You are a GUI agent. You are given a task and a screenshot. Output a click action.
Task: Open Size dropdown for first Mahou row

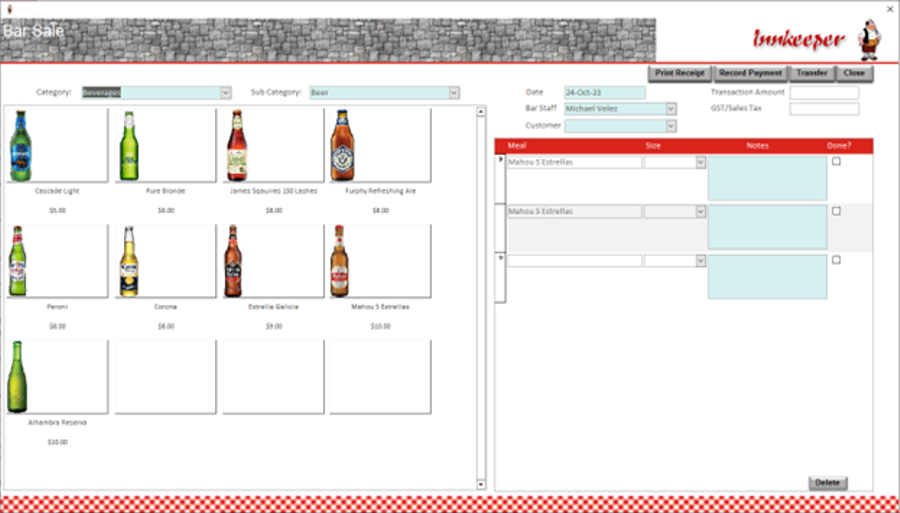[x=700, y=163]
